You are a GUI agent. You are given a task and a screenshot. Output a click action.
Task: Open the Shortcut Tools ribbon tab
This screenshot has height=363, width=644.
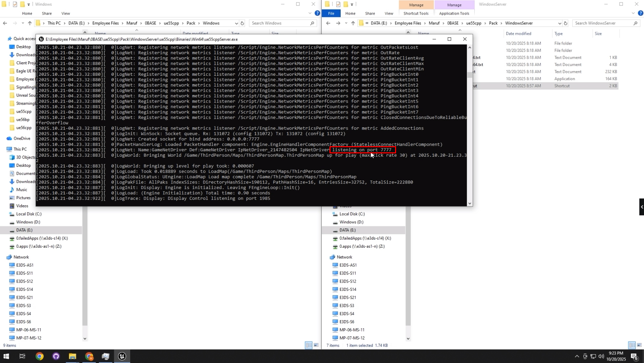(416, 13)
